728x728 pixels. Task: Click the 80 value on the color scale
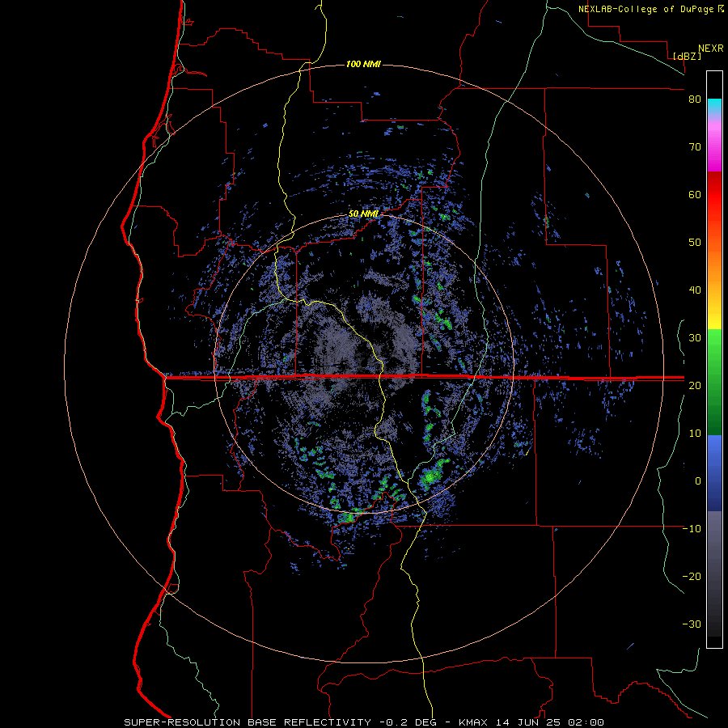[x=695, y=99]
